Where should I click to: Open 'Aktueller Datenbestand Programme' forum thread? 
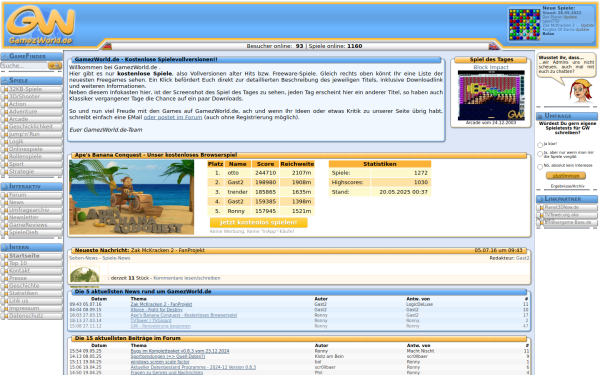193,367
